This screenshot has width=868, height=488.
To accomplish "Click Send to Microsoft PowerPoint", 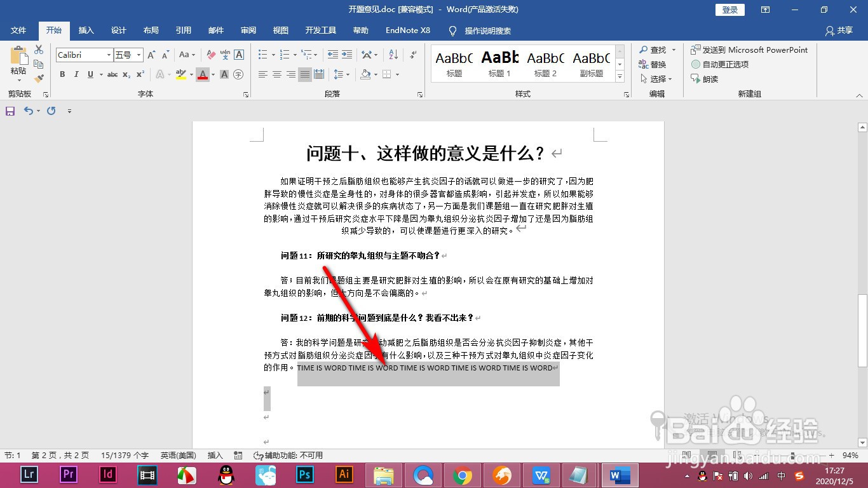I will coord(749,50).
